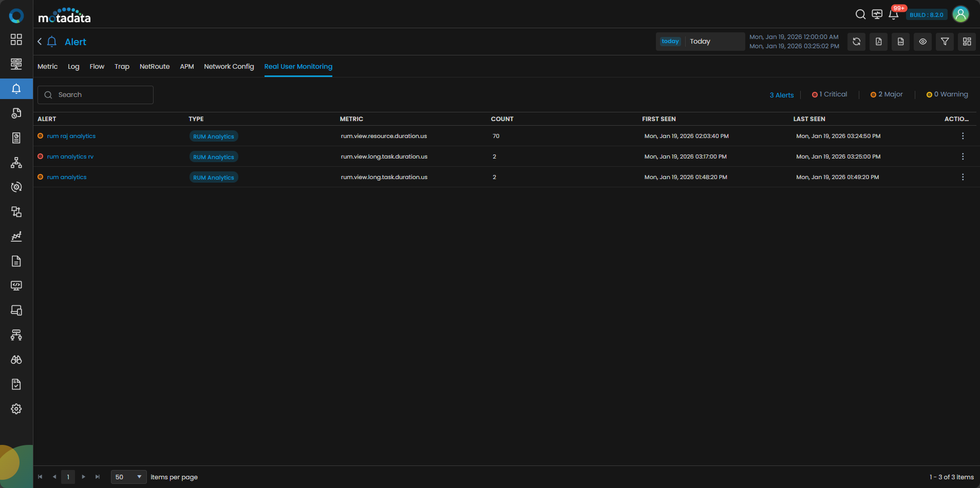
Task: Open the widget grid view icon
Action: (x=967, y=42)
